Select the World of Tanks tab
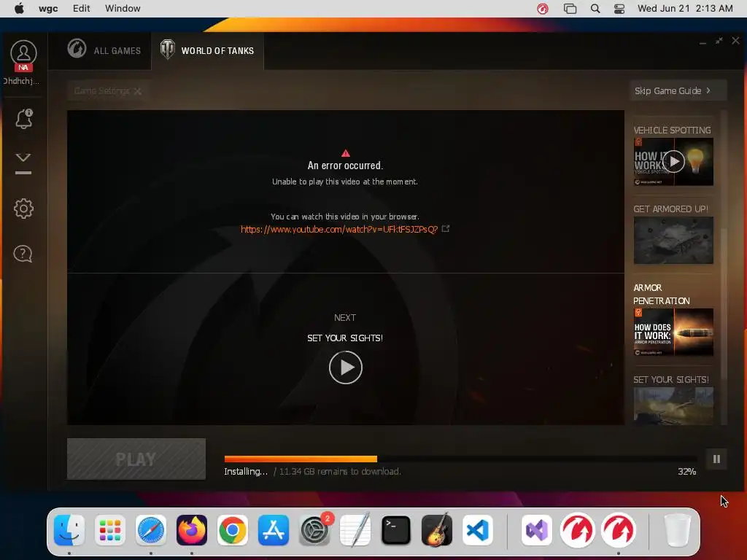The height and width of the screenshot is (560, 747). tap(207, 50)
